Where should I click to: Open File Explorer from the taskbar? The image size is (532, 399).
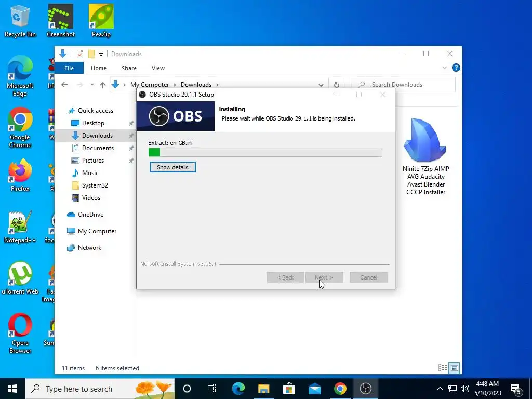coord(263,389)
